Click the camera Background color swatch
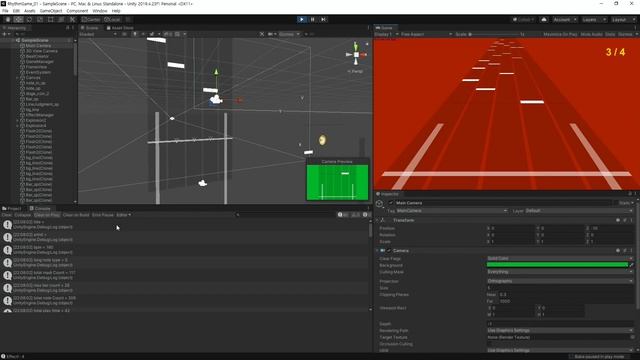640x360 pixels. pos(557,265)
